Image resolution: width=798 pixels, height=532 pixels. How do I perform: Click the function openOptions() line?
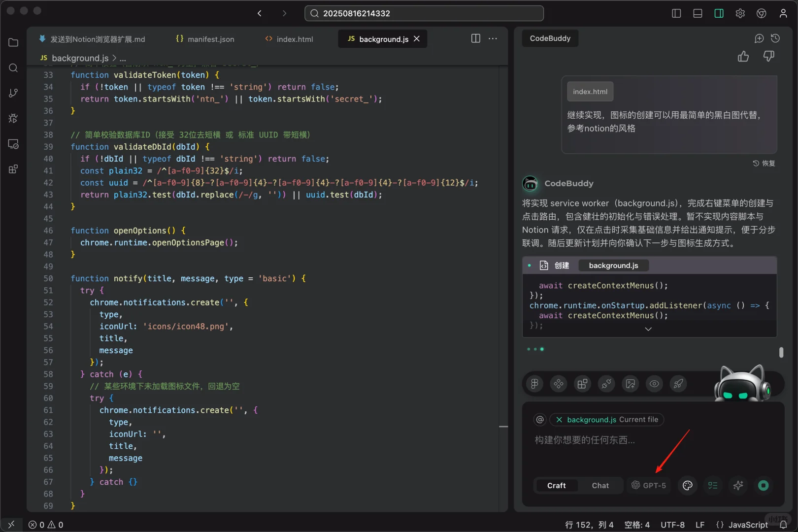pyautogui.click(x=128, y=231)
